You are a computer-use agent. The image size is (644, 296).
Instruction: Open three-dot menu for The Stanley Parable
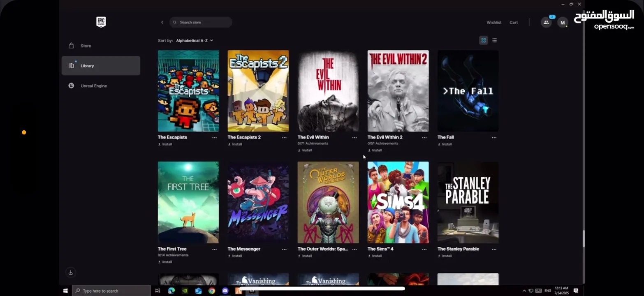pyautogui.click(x=494, y=249)
